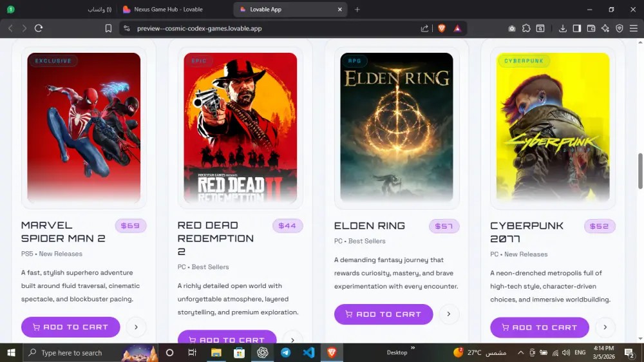This screenshot has height=362, width=644.
Task: Click Cyberpunk 2077 cover image
Action: (x=553, y=128)
